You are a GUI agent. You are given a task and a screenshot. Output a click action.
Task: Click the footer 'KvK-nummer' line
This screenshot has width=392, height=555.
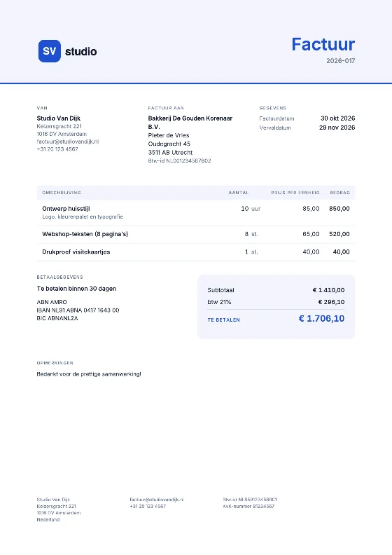click(x=248, y=506)
